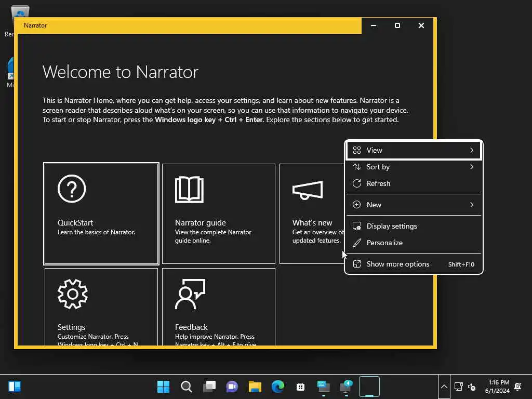Click the Refresh circular arrow icon
The height and width of the screenshot is (399, 532).
point(356,183)
